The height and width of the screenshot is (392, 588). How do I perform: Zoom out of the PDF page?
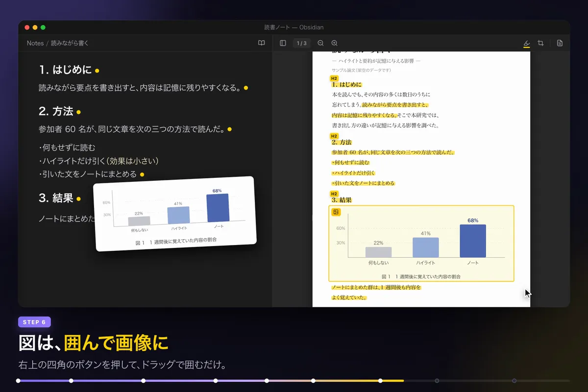320,43
